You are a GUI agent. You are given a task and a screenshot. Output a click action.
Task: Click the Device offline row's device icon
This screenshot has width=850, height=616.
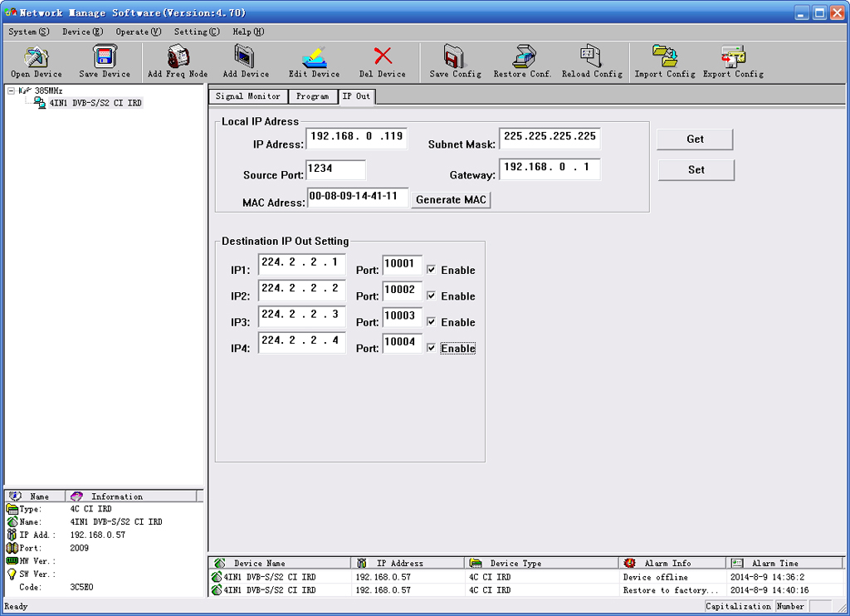click(217, 577)
